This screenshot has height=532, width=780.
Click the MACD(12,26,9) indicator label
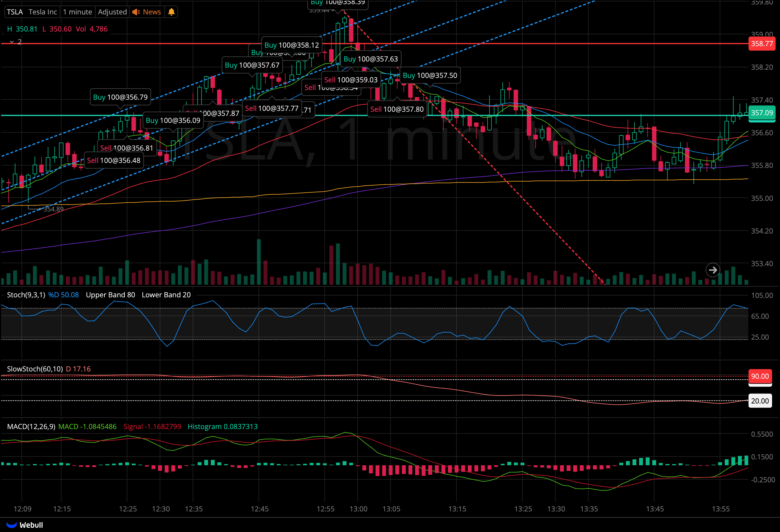31,426
